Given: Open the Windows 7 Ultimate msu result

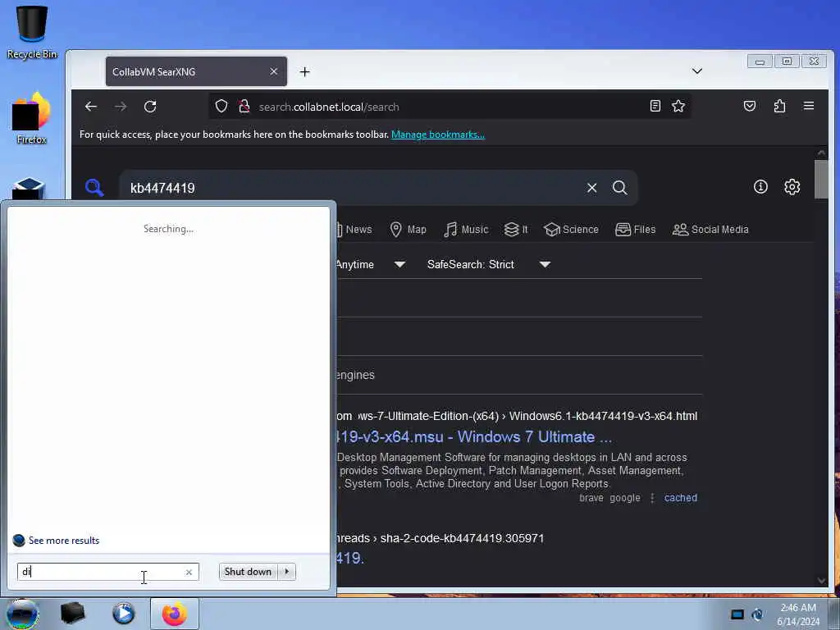Looking at the screenshot, I should click(475, 436).
